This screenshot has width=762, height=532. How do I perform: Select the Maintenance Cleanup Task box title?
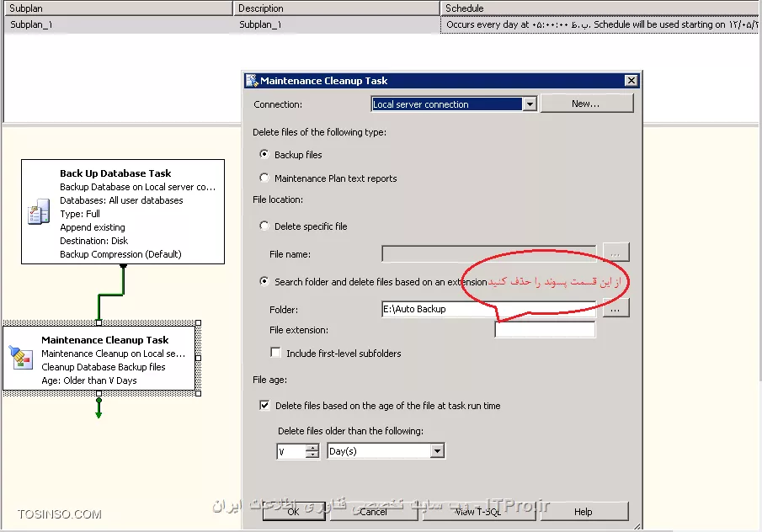(x=105, y=339)
